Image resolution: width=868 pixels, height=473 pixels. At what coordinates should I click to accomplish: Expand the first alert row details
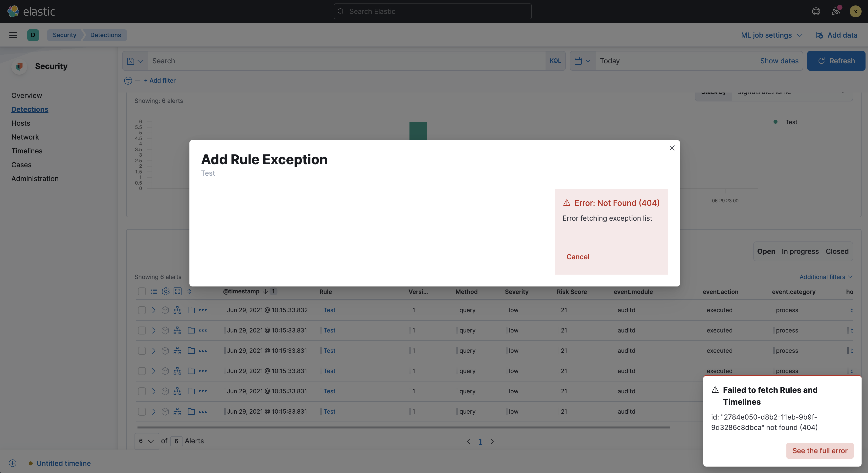click(154, 310)
